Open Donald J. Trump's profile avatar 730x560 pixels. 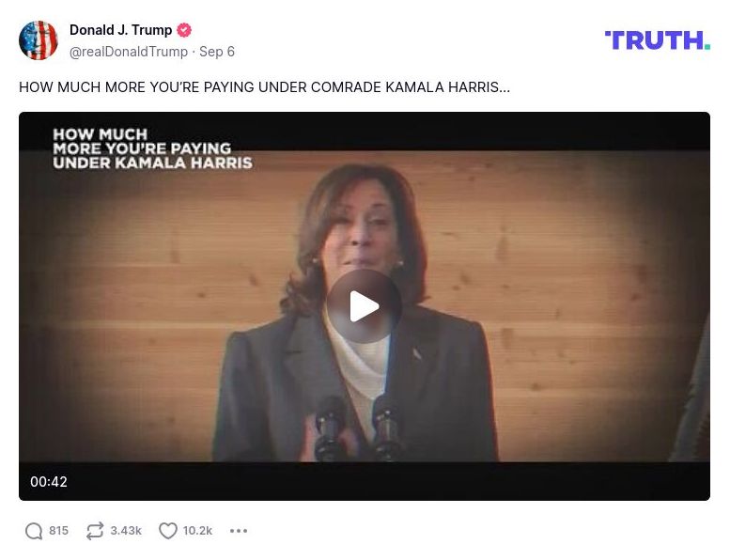(39, 40)
